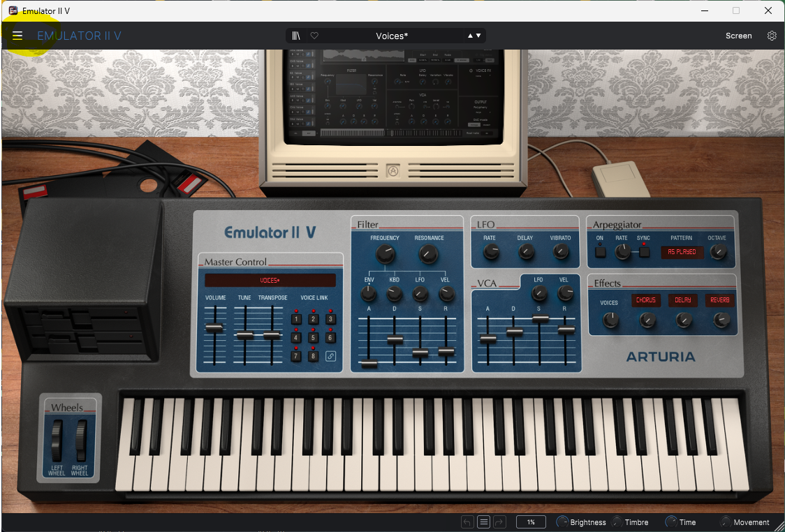Toggle the Arpeggiator SYNC button
This screenshot has width=785, height=532.
click(643, 252)
